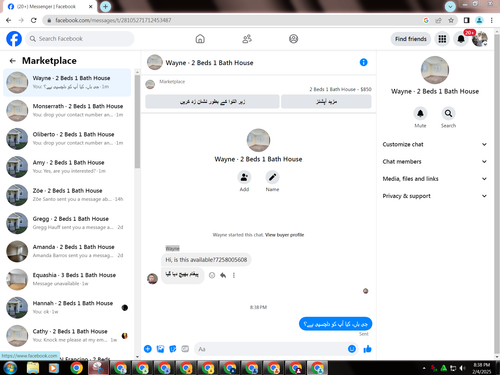Screen dimensions: 500x375
Task: Open Cathy - 2 Beds 1 Bath House chat
Action: pos(67,336)
